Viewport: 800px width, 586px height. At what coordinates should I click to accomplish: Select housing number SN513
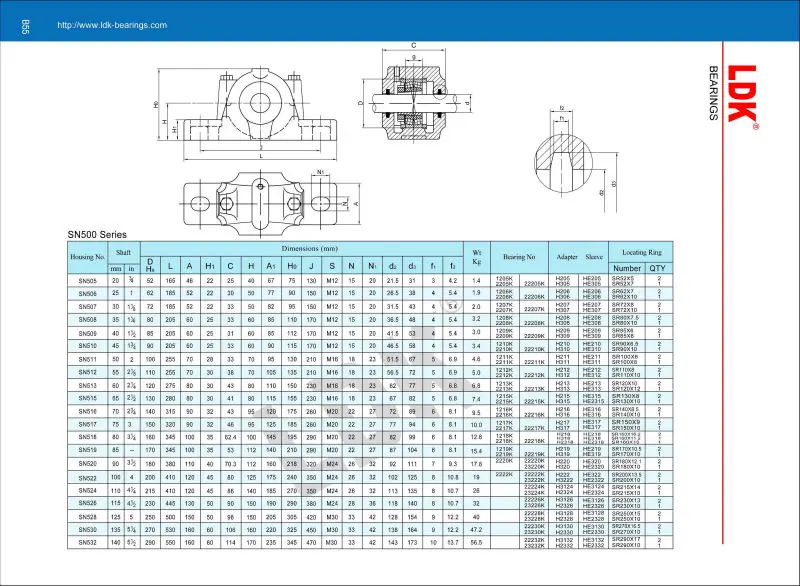coord(87,386)
